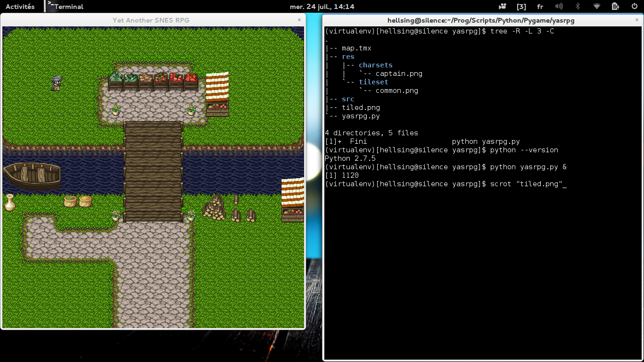This screenshot has width=644, height=362.
Task: Open the power menu icon
Action: pyautogui.click(x=635, y=7)
